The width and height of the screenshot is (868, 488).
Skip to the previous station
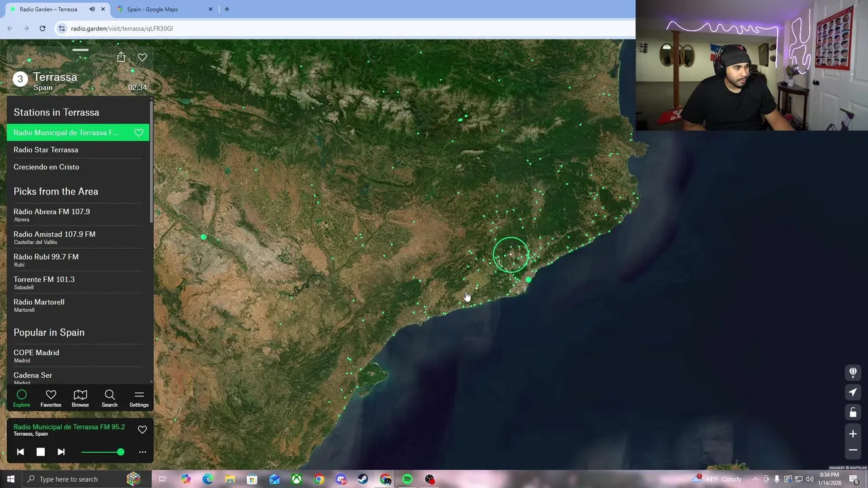20,452
